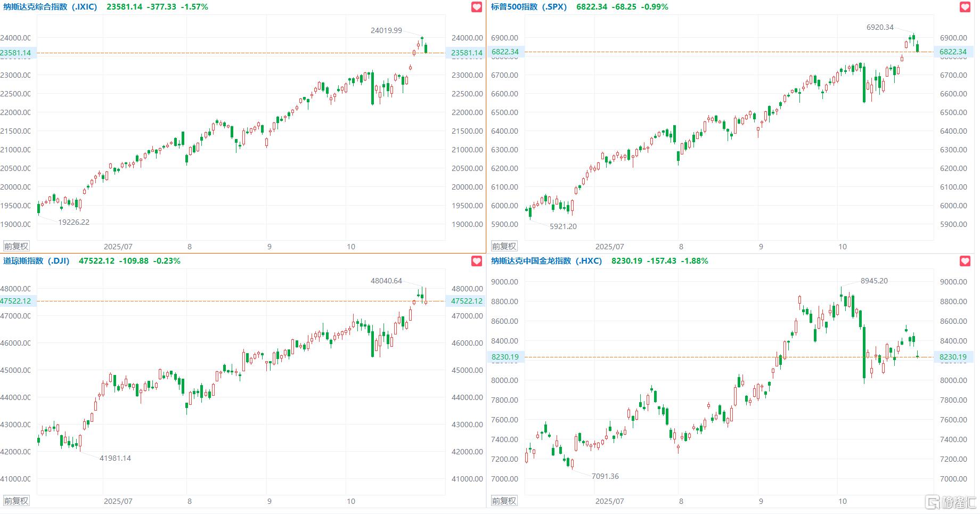Screen dimensions: 980x514
Task: Click the 道琼斯指数 (.DJI) title
Action: click(36, 261)
